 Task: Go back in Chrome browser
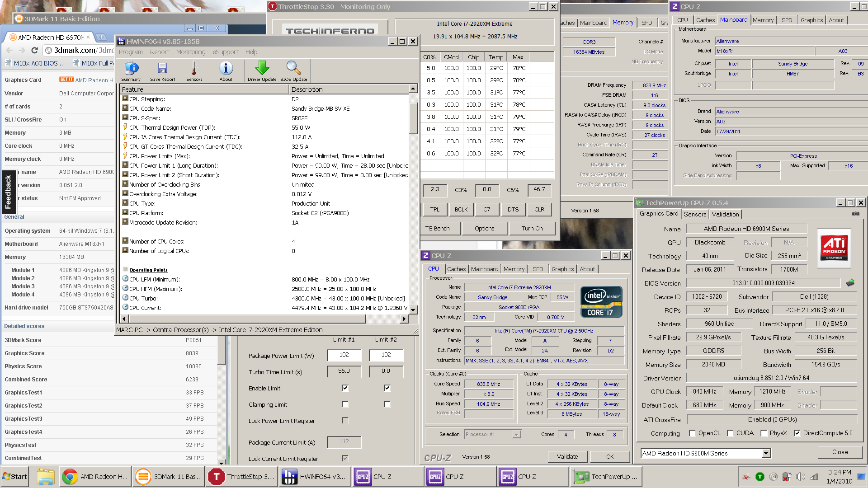pyautogui.click(x=9, y=50)
